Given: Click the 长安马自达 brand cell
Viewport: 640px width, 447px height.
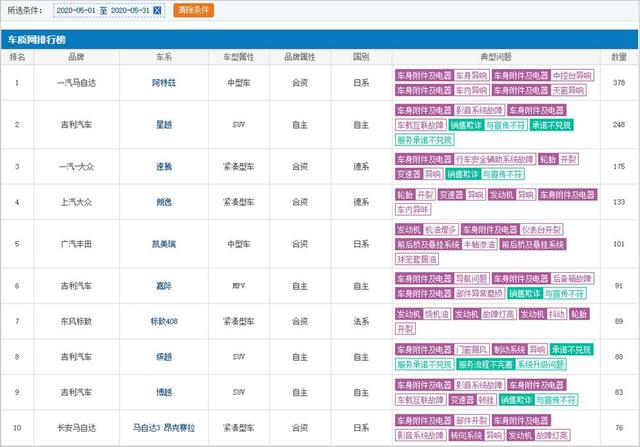Looking at the screenshot, I should pos(76,428).
